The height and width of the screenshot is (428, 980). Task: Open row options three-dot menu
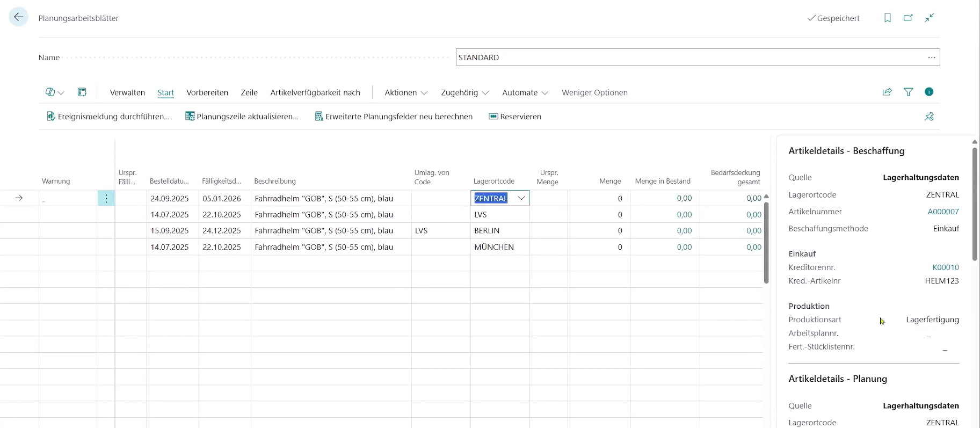point(106,198)
